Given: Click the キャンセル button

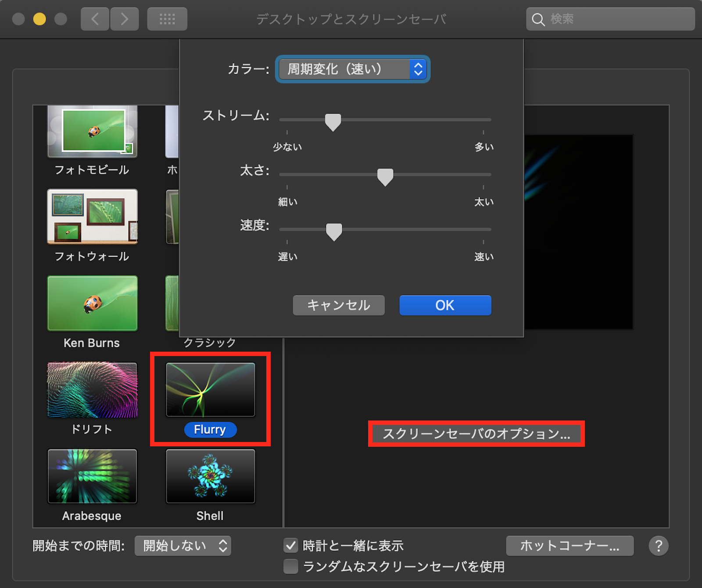Looking at the screenshot, I should (x=339, y=305).
